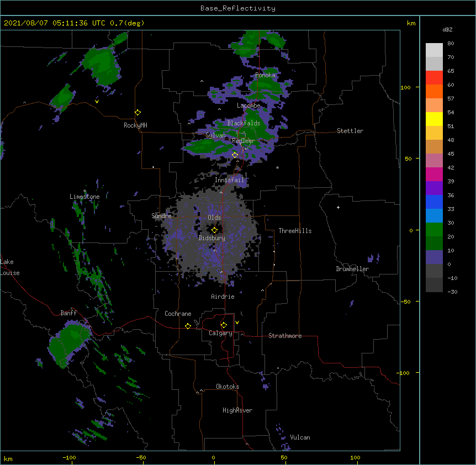Screen dimensions: 476x465
Task: Click the 2021/08/07 05:11:36 UTC timestamp
Action: 54,23
